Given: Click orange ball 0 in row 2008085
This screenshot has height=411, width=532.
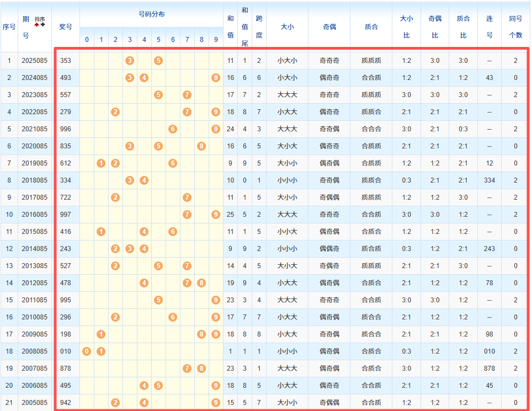Looking at the screenshot, I should click(x=87, y=351).
